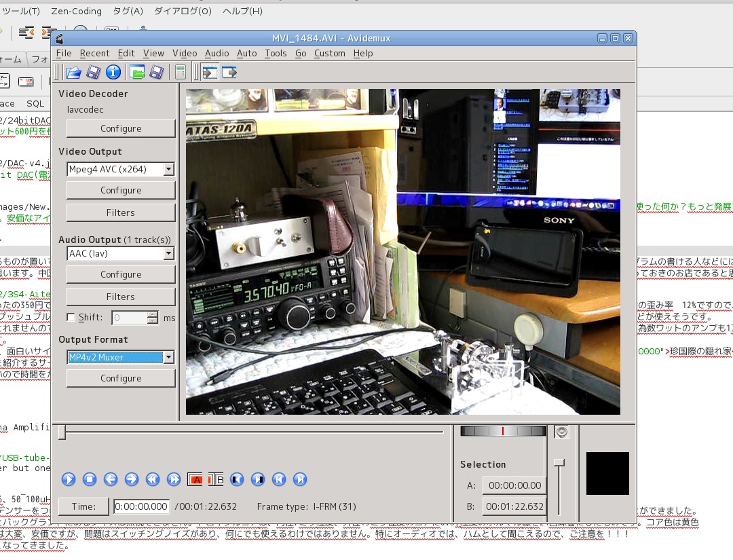Screen dimensions: 733x560
Task: Click the Play button
Action: click(69, 479)
